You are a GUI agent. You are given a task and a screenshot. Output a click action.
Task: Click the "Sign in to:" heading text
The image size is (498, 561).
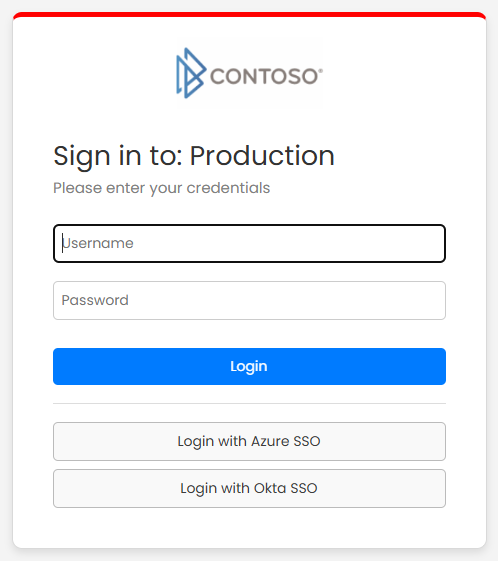[118, 156]
